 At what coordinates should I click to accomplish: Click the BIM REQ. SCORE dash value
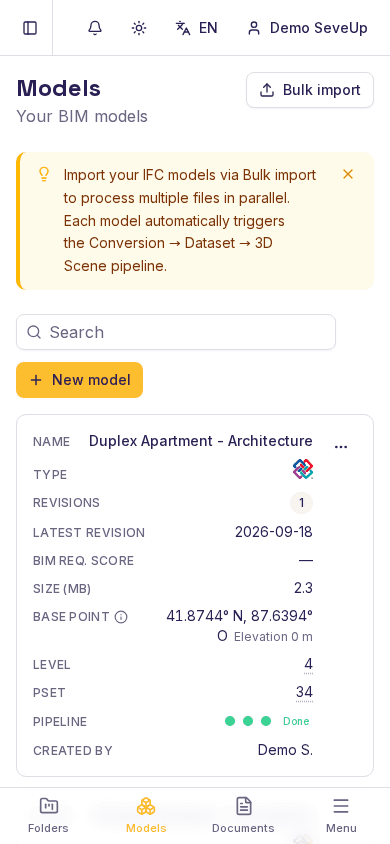click(x=306, y=560)
